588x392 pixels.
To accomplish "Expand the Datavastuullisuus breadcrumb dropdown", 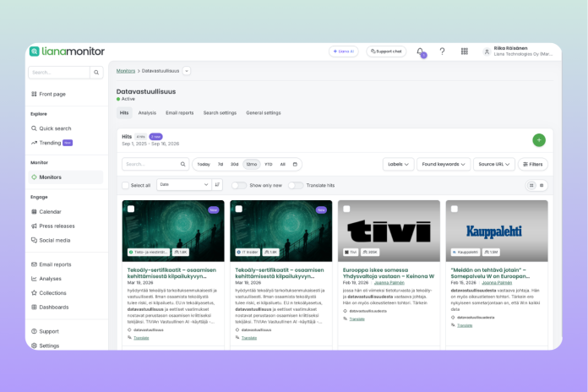I will coord(187,71).
